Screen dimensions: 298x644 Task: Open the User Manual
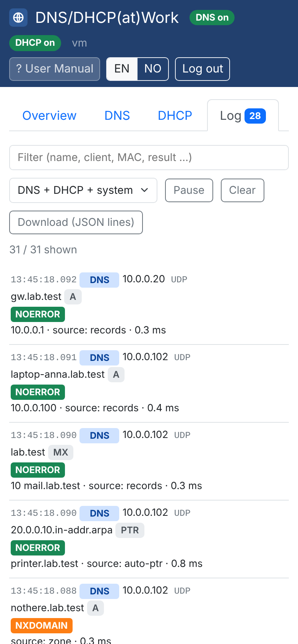point(55,69)
